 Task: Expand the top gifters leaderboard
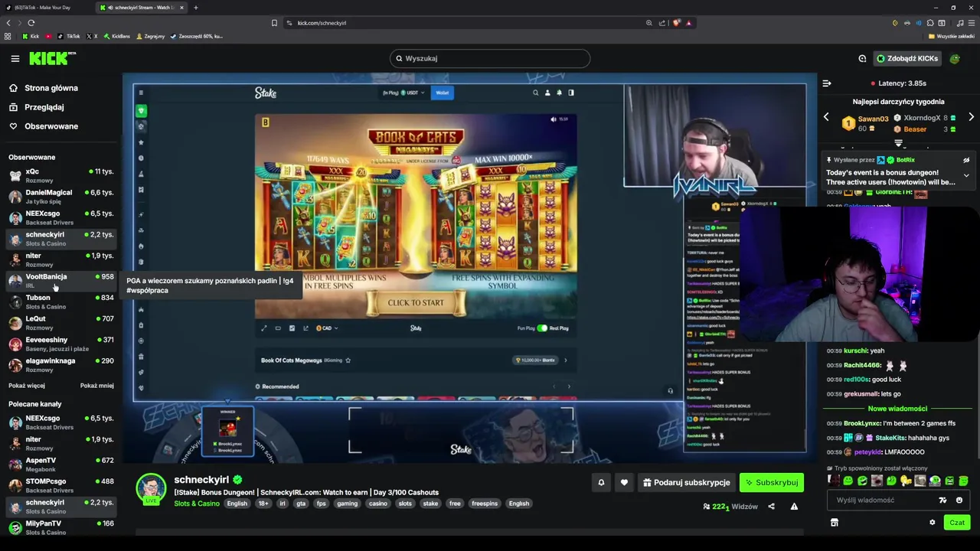coord(899,143)
